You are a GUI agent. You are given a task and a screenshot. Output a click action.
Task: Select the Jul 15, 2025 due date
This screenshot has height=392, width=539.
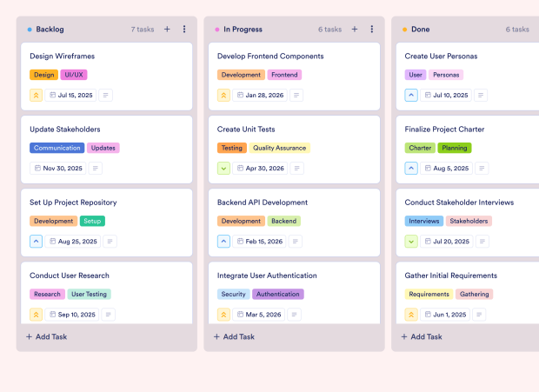click(71, 96)
